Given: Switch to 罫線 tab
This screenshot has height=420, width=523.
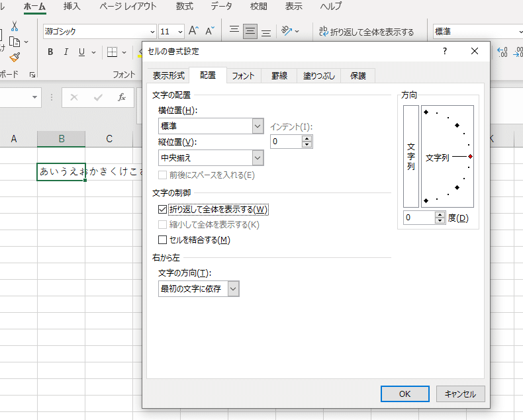Looking at the screenshot, I should 279,75.
